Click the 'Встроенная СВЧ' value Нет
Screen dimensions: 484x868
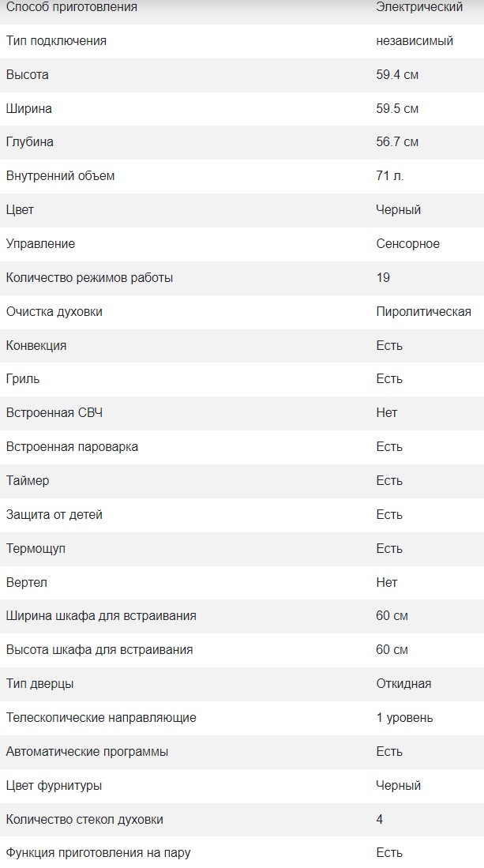point(387,413)
